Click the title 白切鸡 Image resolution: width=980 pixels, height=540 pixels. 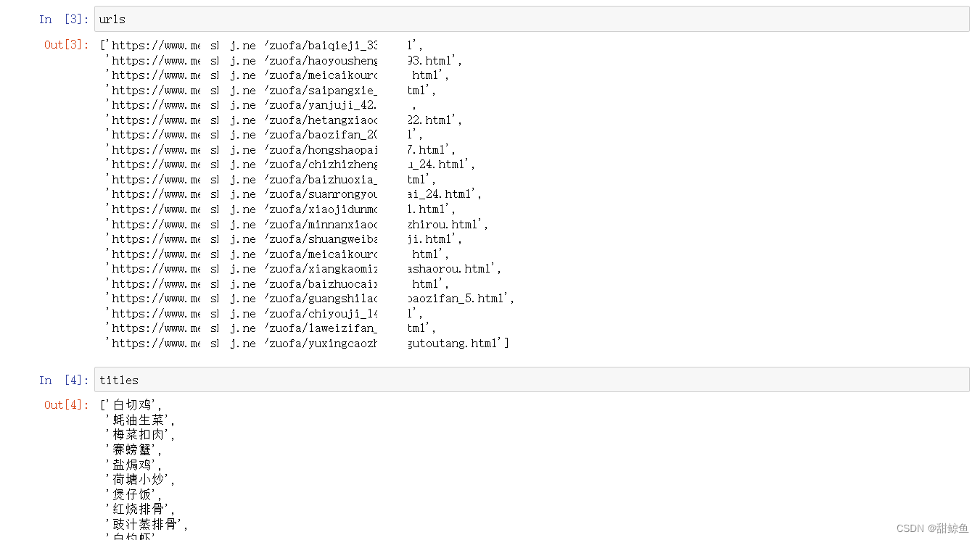coord(132,405)
